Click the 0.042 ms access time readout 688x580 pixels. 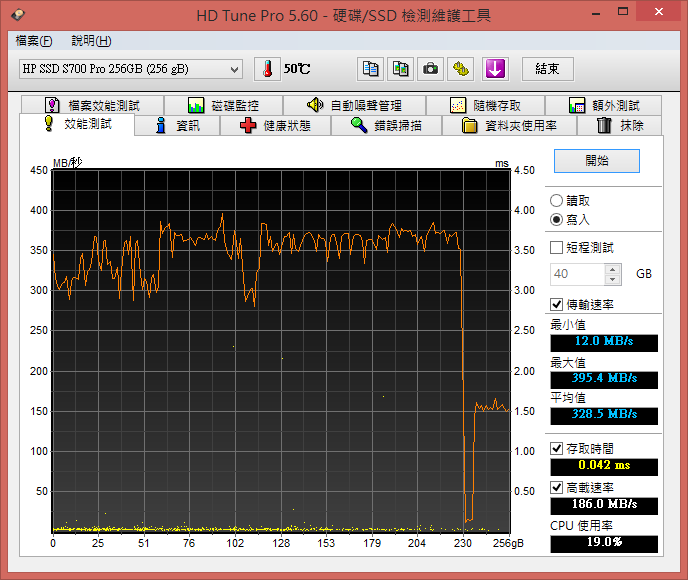604,465
